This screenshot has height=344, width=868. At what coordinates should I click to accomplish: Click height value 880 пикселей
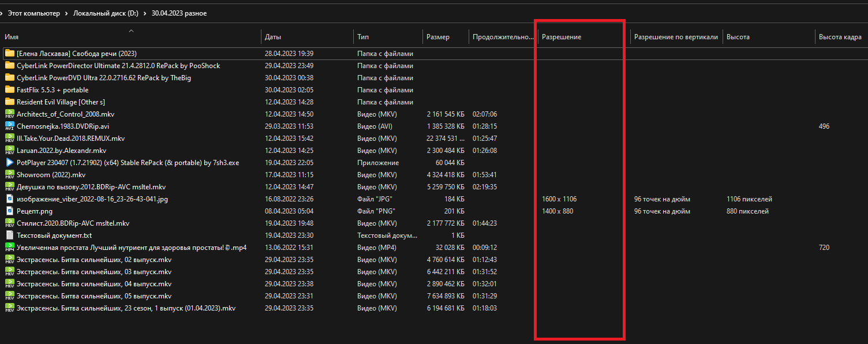coord(747,211)
